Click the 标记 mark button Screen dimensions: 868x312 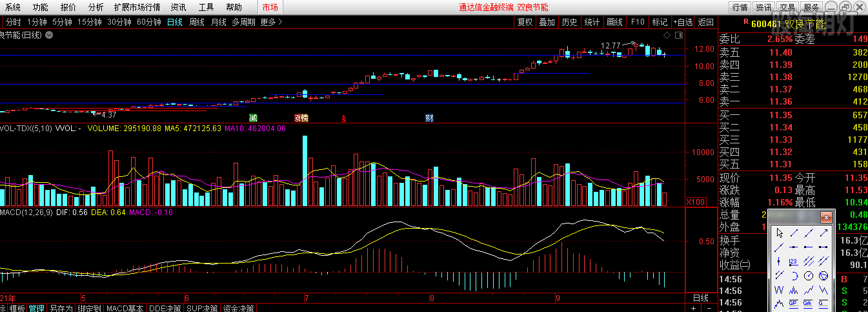point(660,22)
